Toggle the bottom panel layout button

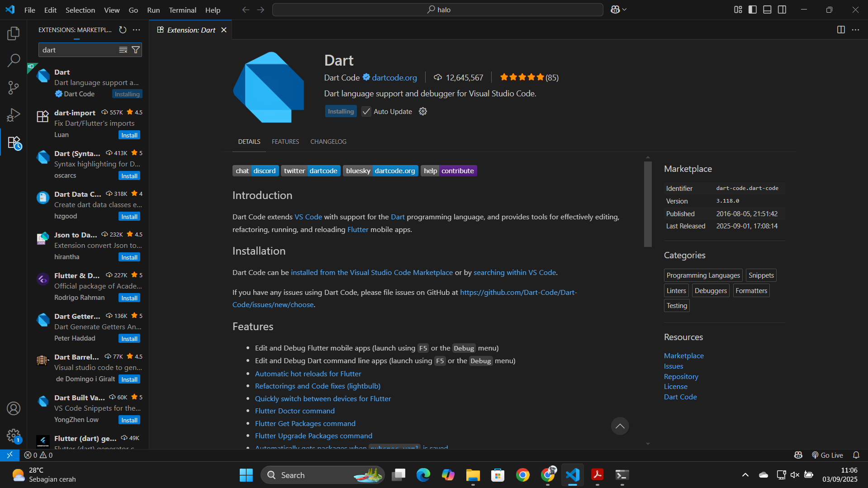click(767, 9)
